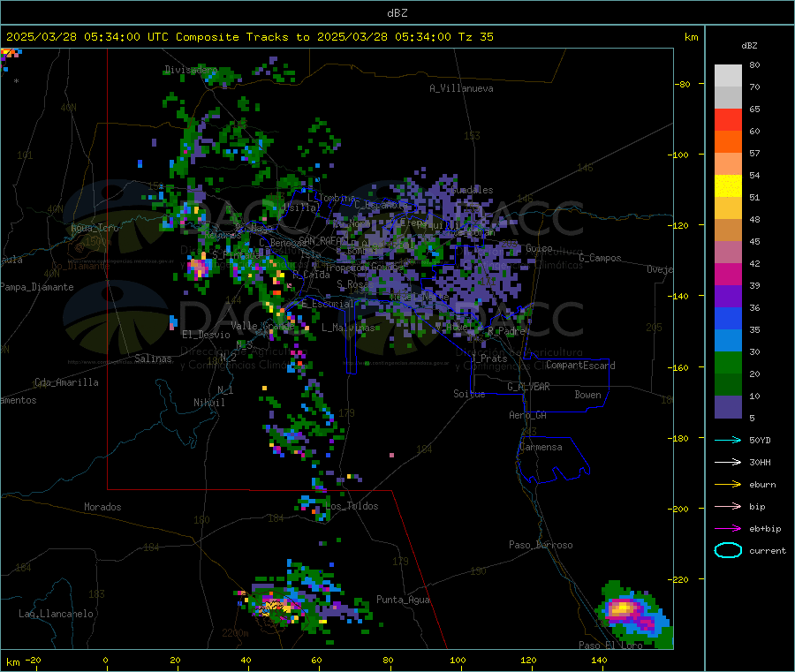Click the Salinas location label
Image resolution: width=795 pixels, height=672 pixels.
[x=153, y=359]
